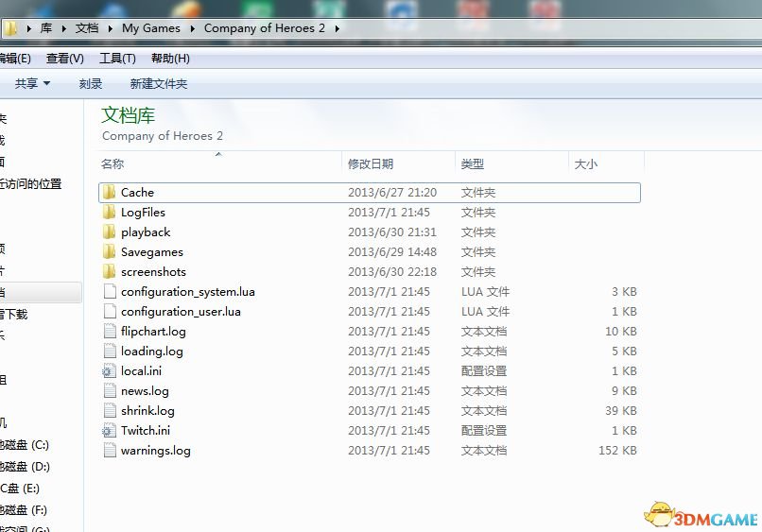Click the 2013/6/27 21:20 date of Cache
This screenshot has width=762, height=532.
pos(392,193)
